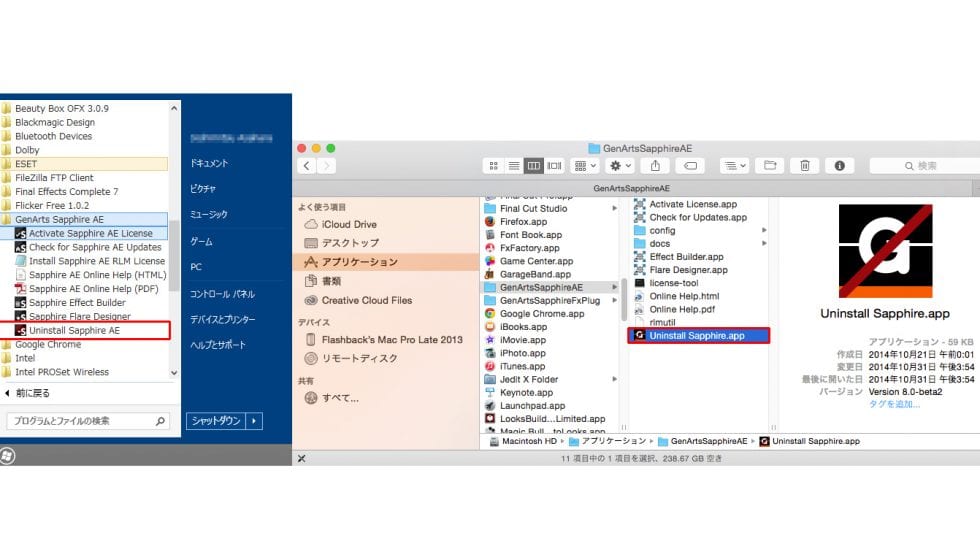The image size is (980, 560).
Task: Go forward with the Finder forward arrow
Action: pos(326,166)
